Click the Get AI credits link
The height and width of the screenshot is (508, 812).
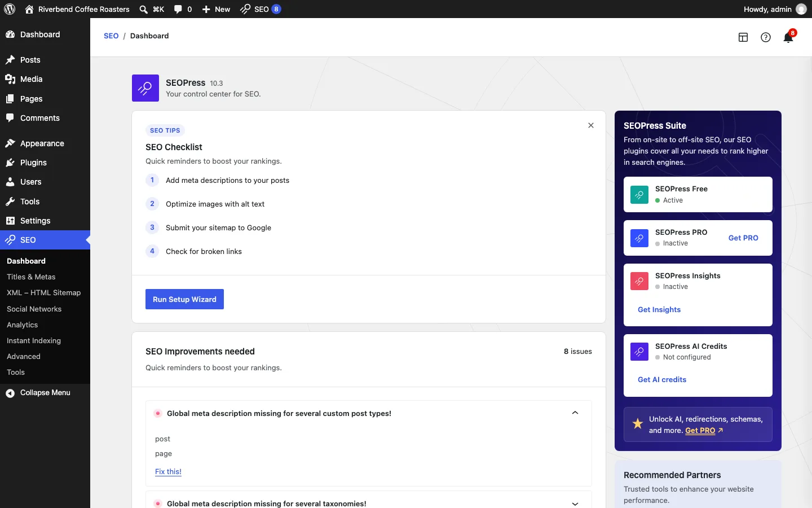point(662,379)
